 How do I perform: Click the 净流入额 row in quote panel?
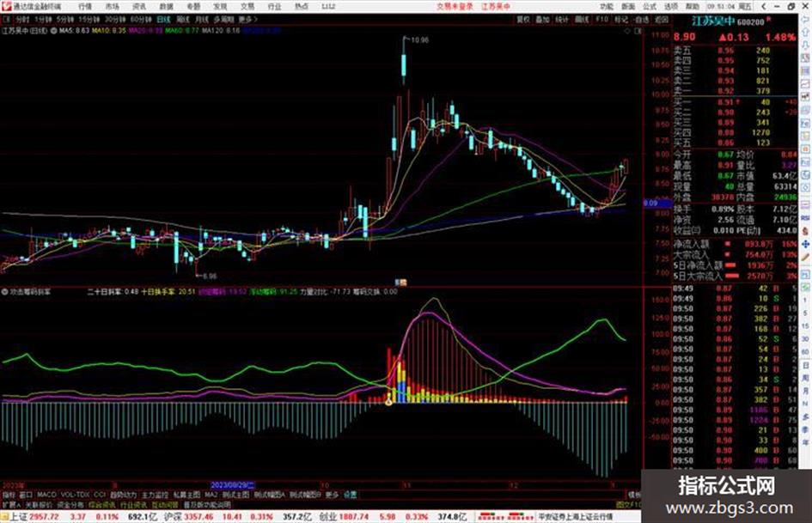(735, 243)
